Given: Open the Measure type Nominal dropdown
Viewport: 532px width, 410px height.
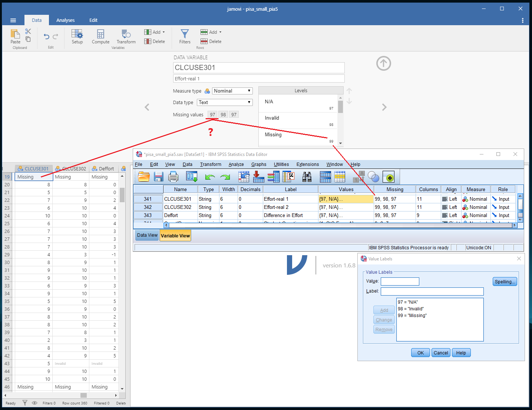Looking at the screenshot, I should pos(232,91).
